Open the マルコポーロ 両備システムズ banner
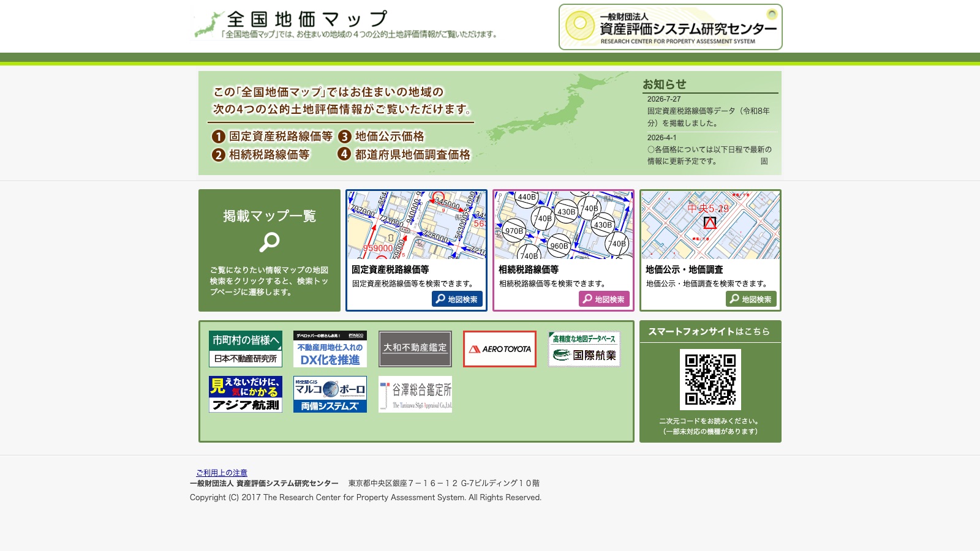980x551 pixels. click(x=330, y=394)
